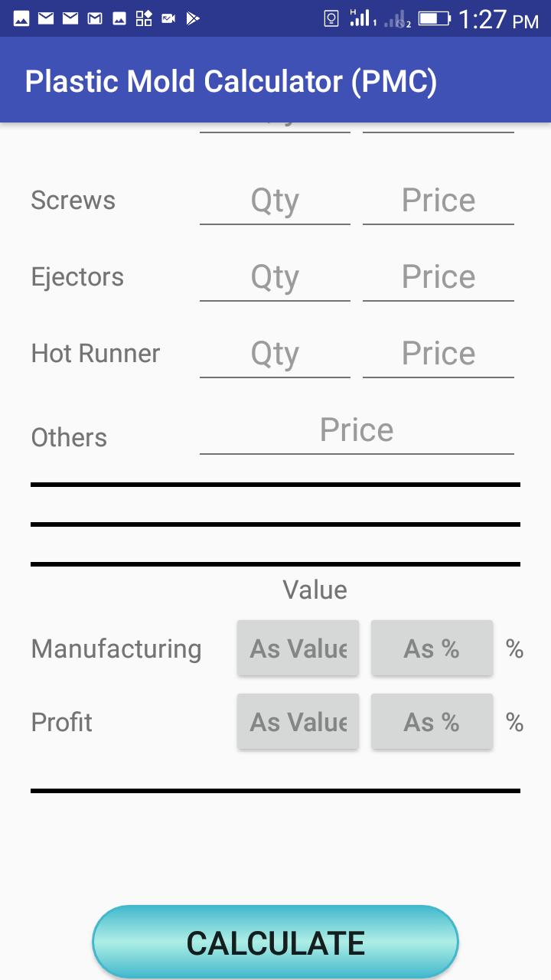Focus Profit As % field
This screenshot has width=551, height=980.
(432, 722)
